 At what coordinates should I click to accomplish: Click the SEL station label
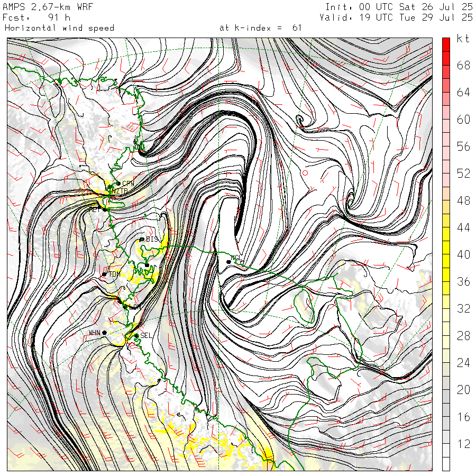pos(146,335)
